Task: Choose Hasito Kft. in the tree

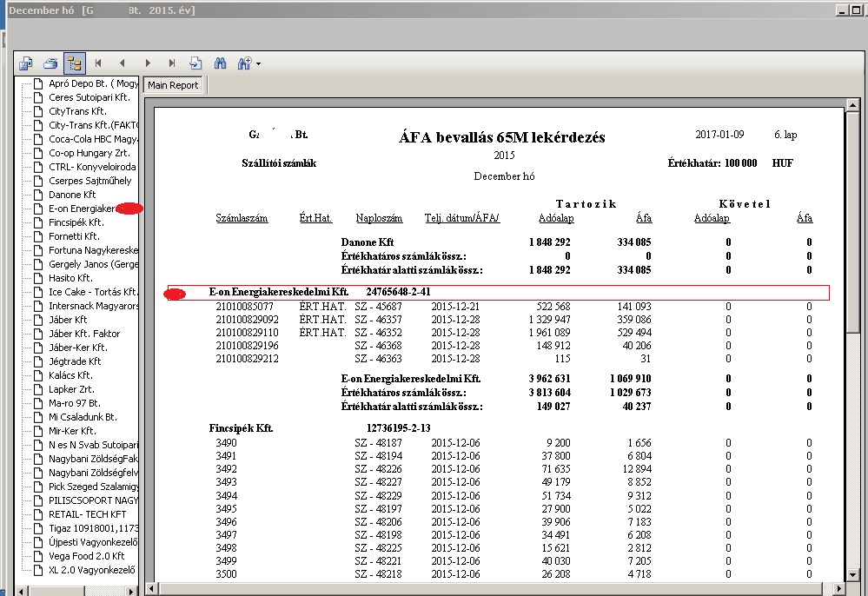Action: pos(70,278)
